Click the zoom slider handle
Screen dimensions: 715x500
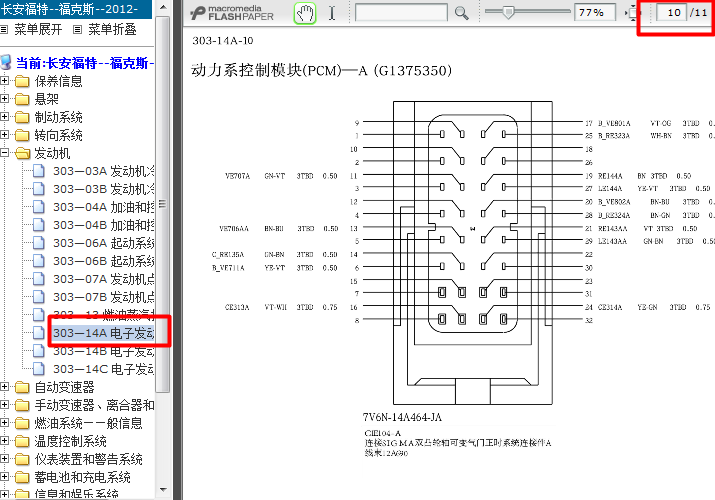click(x=508, y=12)
